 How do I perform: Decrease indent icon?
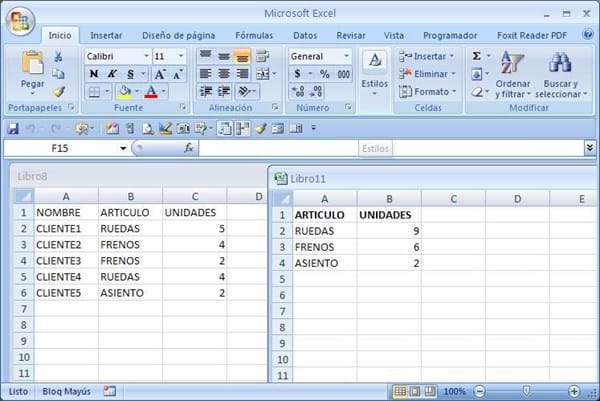tap(206, 92)
